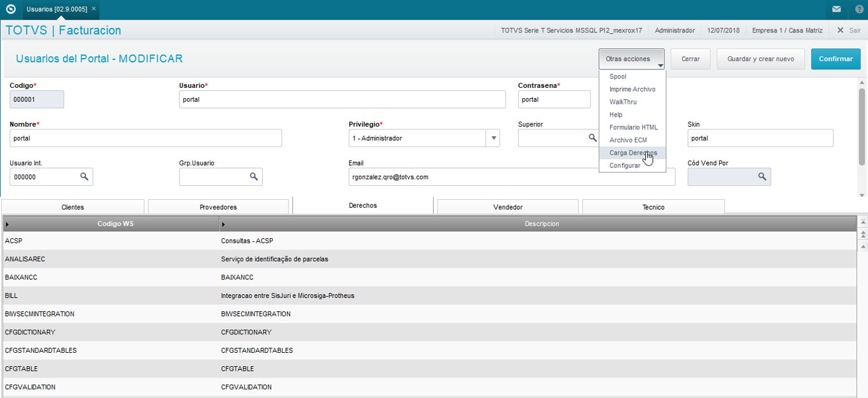Select Imprime Archivo menu entry
868x398 pixels.
(x=633, y=89)
